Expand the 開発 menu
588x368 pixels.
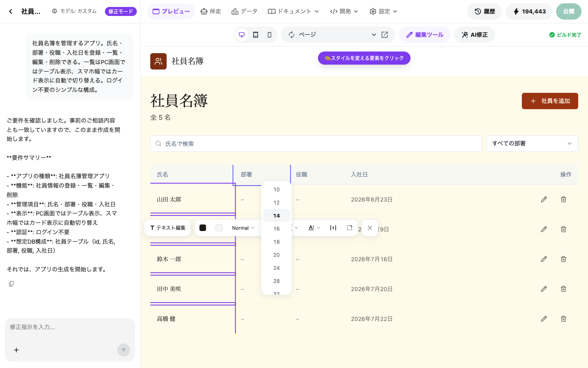click(344, 11)
